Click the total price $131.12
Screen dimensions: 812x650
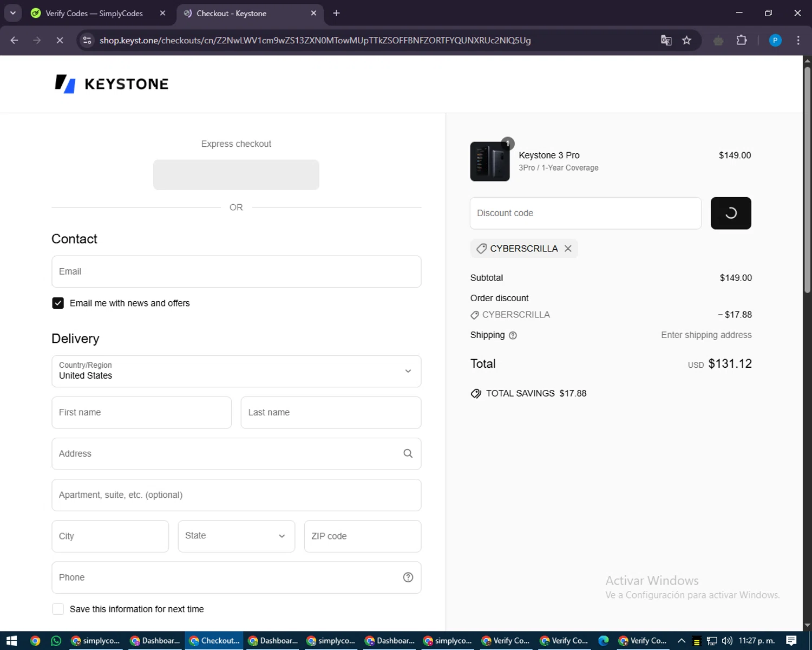pos(730,364)
